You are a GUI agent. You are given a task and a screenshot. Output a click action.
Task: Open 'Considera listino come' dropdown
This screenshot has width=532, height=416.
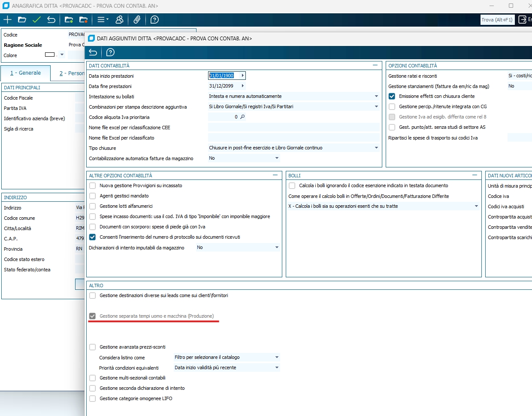pyautogui.click(x=277, y=357)
